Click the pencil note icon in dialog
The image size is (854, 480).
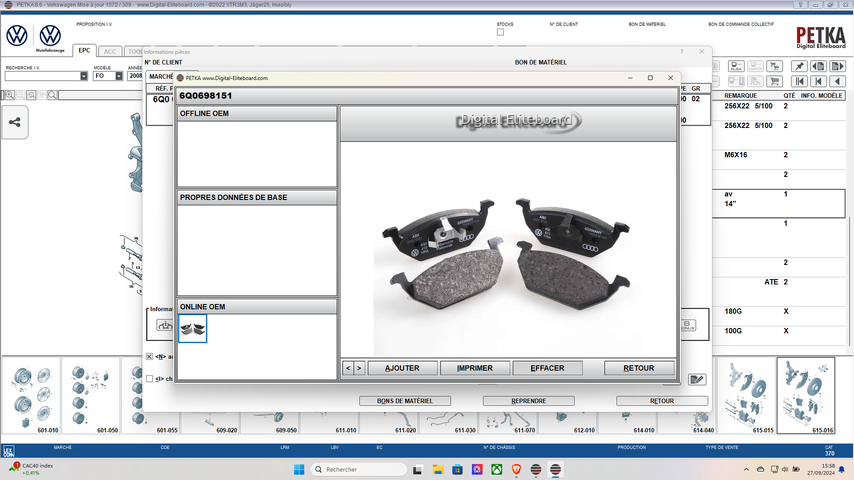[697, 379]
